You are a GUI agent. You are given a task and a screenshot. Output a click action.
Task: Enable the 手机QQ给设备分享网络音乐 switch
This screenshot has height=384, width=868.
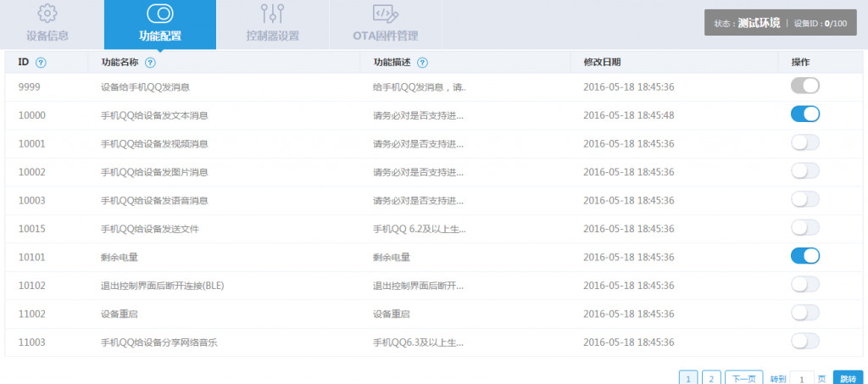click(x=805, y=341)
